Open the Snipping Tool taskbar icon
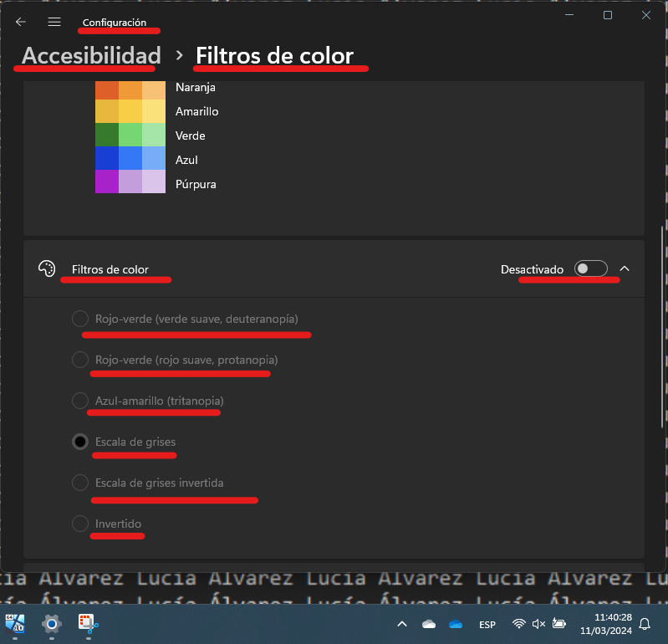The width and height of the screenshot is (668, 644). click(x=88, y=624)
